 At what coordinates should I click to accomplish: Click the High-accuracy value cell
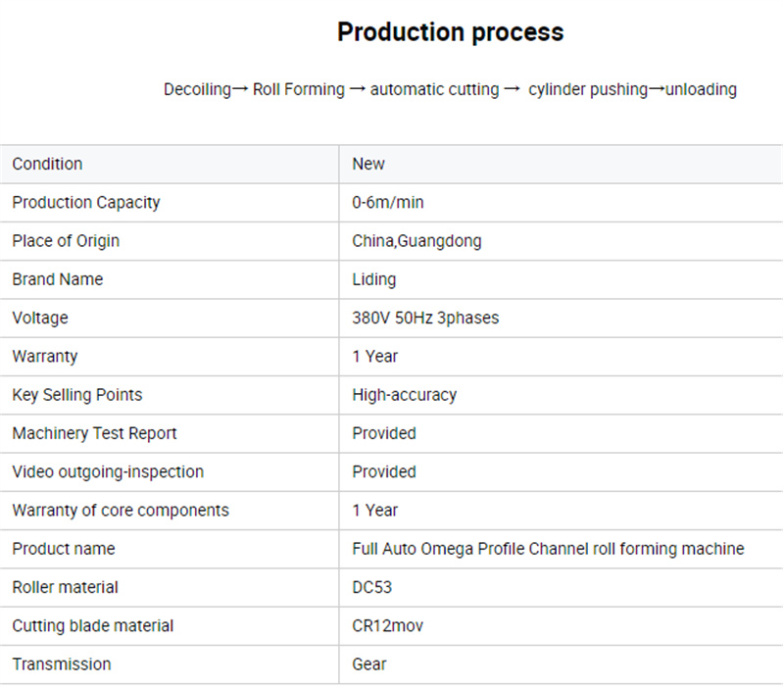click(x=561, y=395)
